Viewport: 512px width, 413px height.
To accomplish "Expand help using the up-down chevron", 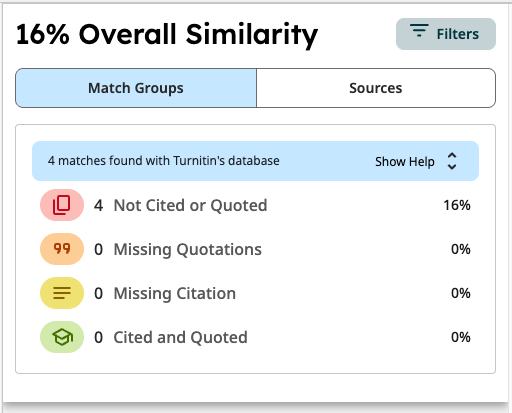I will 452,161.
